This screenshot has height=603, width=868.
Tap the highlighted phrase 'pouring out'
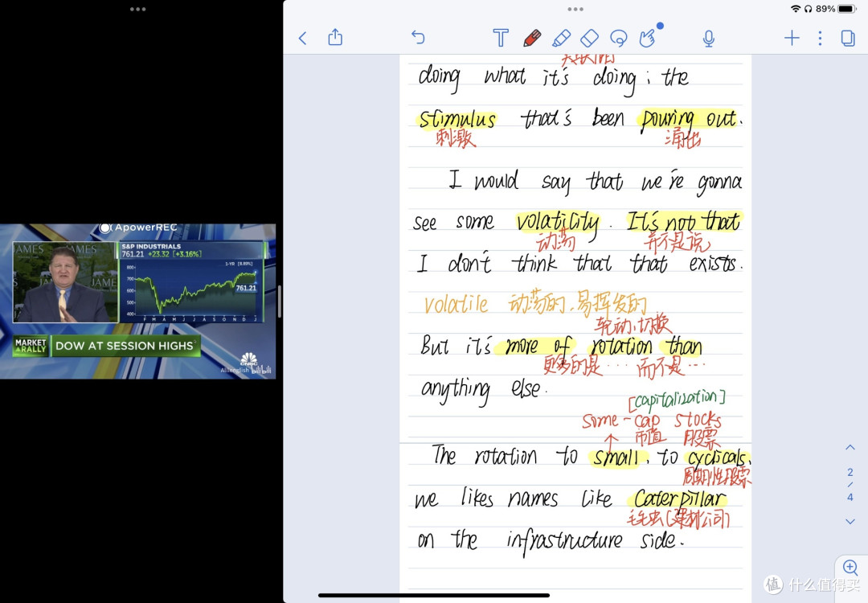coord(689,120)
